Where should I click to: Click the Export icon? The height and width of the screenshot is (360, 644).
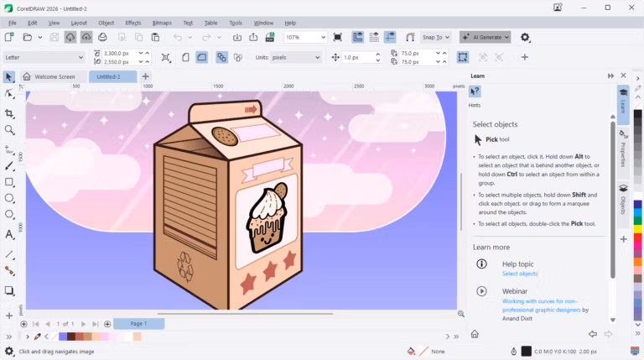coord(253,38)
